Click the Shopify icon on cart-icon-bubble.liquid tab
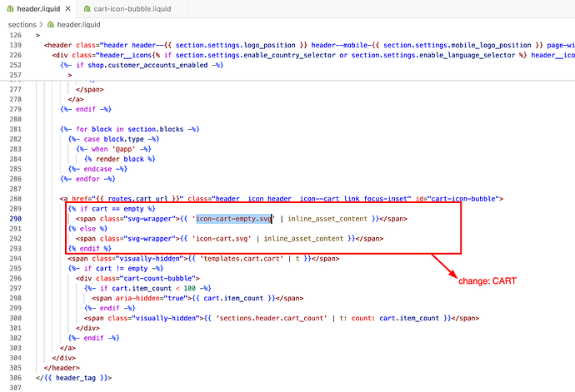575x392 pixels. [87, 9]
